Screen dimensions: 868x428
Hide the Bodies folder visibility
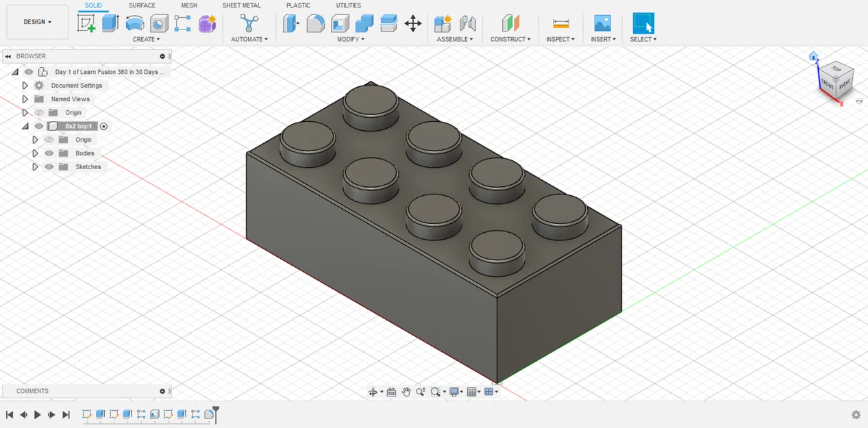[49, 153]
